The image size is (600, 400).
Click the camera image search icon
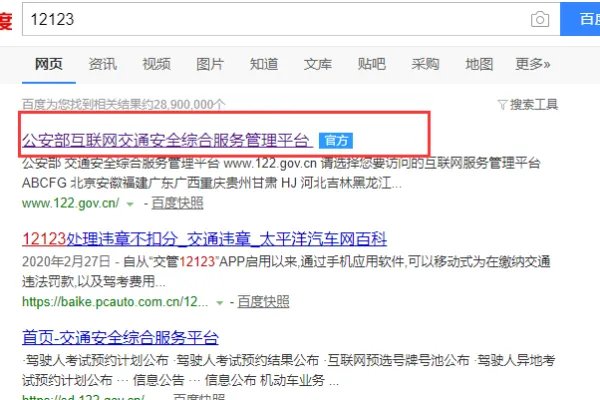pos(540,19)
